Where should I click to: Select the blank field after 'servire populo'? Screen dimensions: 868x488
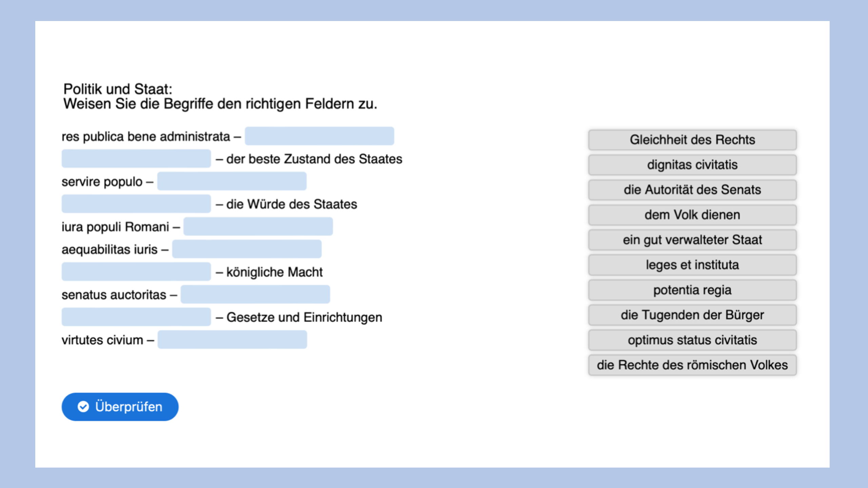[x=232, y=181]
